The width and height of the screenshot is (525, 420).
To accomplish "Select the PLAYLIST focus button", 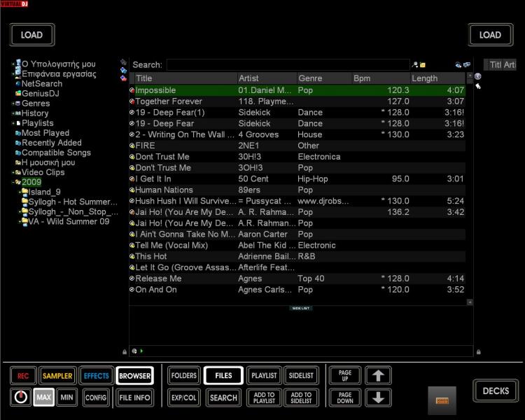I will point(264,375).
